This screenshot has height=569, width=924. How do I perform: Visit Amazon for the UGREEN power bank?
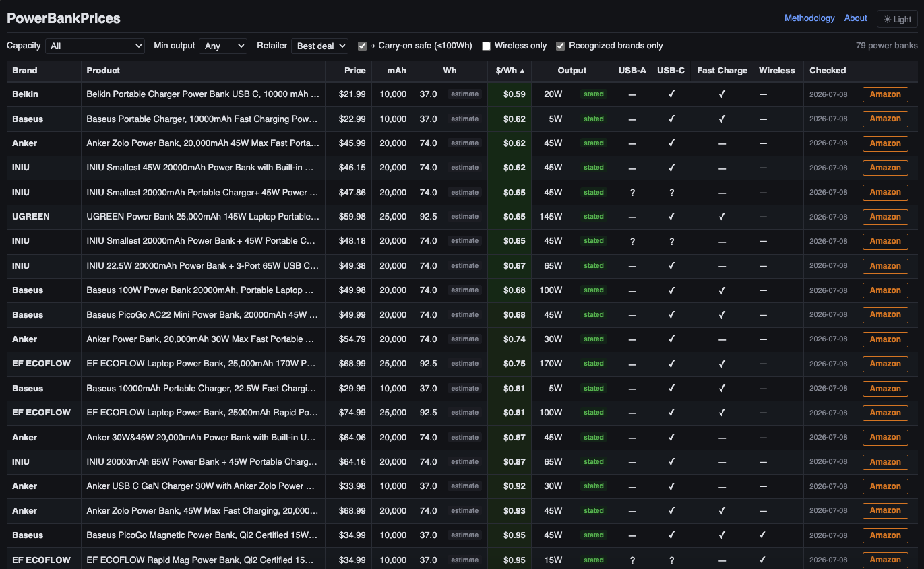click(x=885, y=217)
